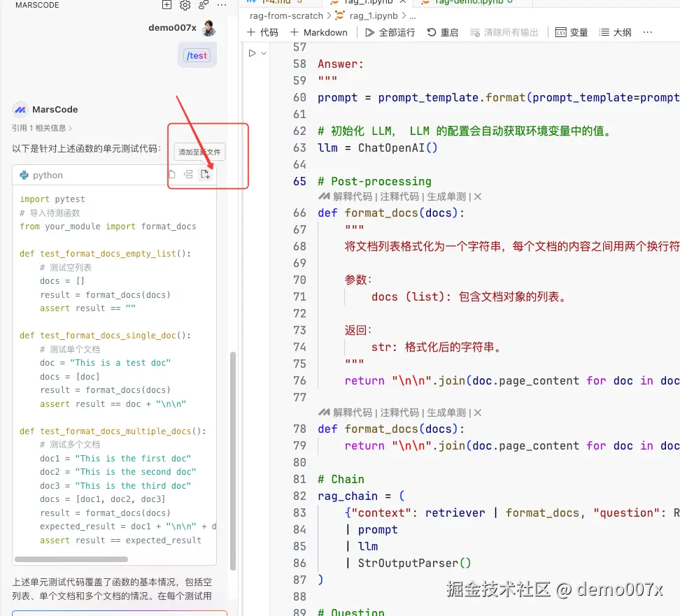Click 'llm = ChatOpenAI()' on line 63

[377, 148]
